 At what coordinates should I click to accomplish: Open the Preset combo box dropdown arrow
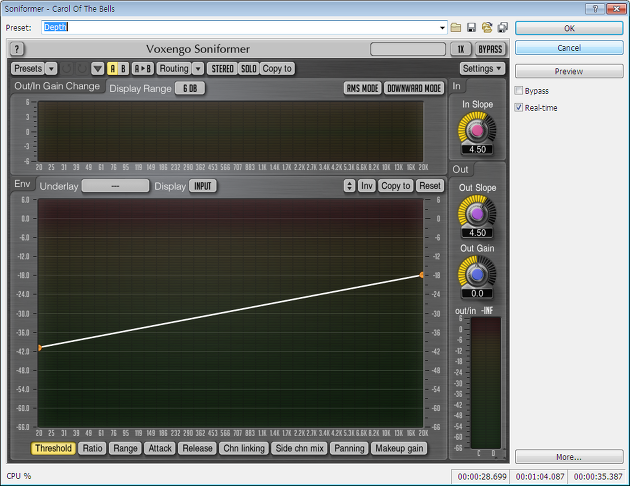click(442, 27)
